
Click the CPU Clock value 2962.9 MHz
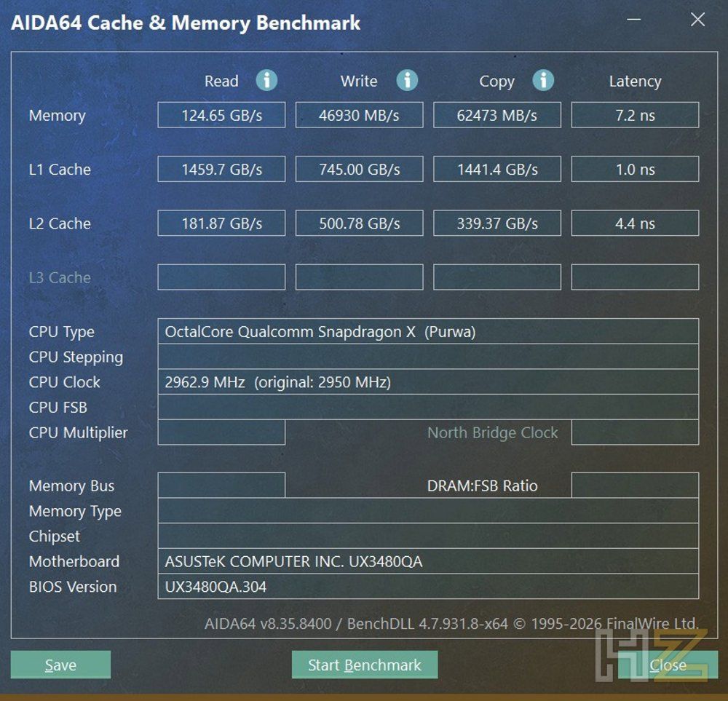[x=428, y=382]
